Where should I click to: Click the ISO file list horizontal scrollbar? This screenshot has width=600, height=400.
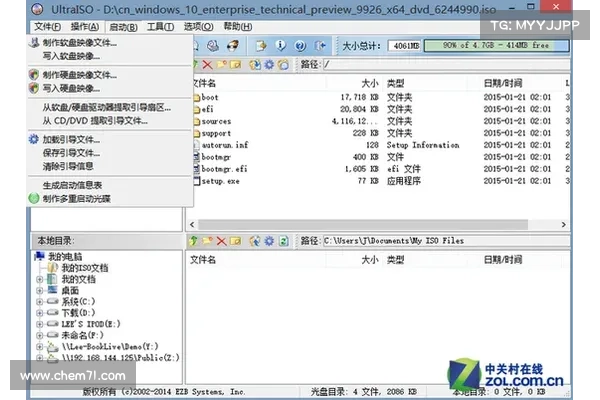(x=363, y=224)
